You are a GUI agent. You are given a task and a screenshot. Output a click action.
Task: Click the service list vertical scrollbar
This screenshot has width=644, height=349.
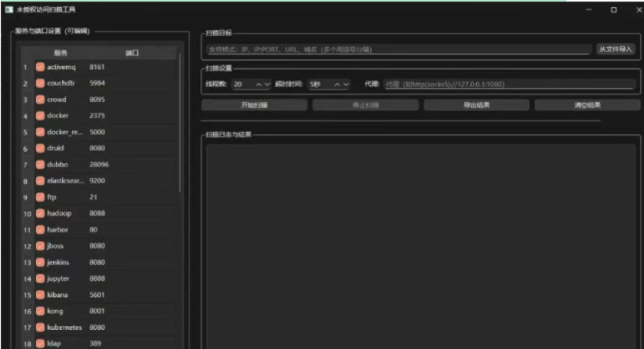(180, 123)
